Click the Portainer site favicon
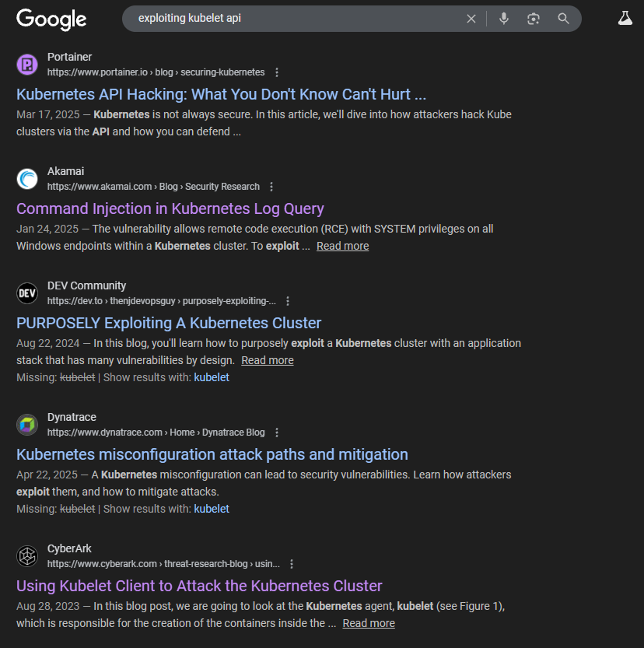Viewport: 644px width, 648px height. (x=27, y=65)
